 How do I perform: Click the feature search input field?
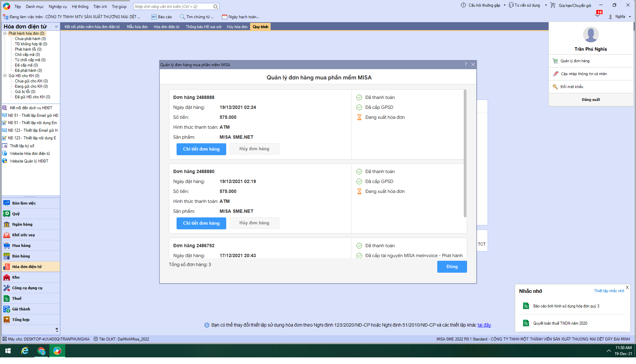173,7
